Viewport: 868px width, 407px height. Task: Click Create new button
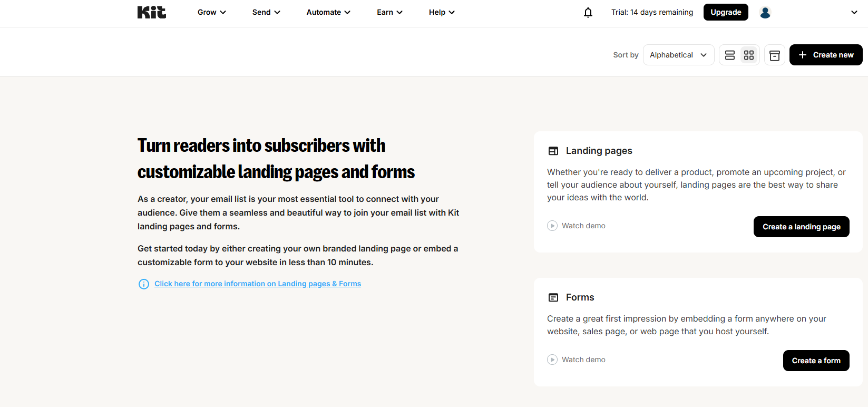point(826,55)
